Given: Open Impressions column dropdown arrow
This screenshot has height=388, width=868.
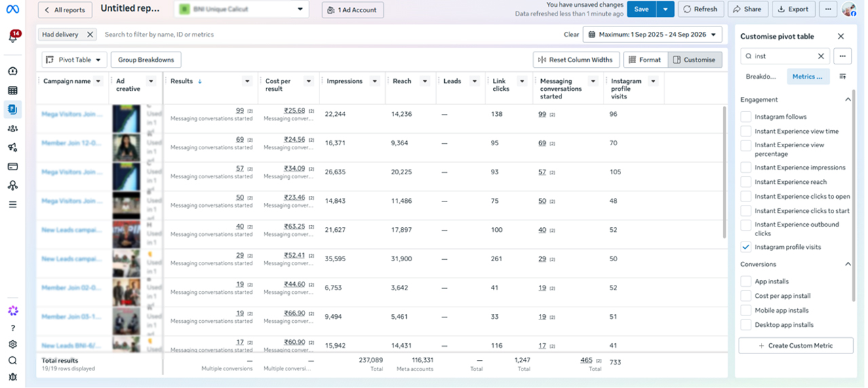Looking at the screenshot, I should pyautogui.click(x=374, y=81).
